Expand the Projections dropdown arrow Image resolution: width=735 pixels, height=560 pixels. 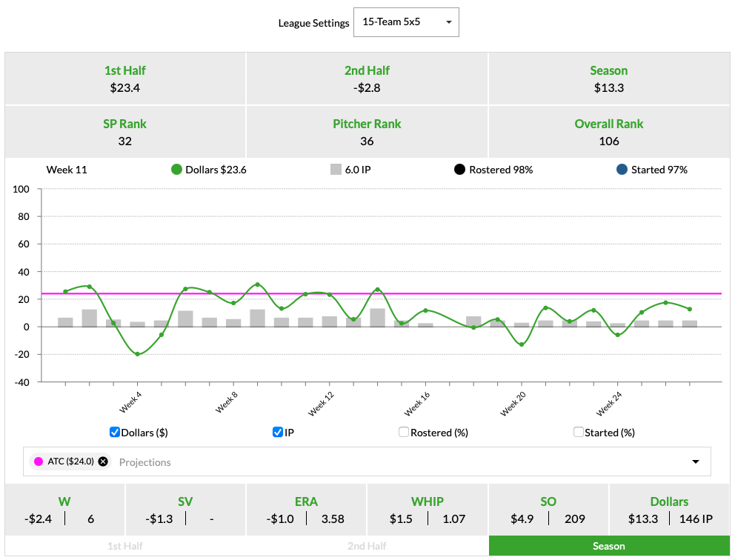[x=696, y=461]
